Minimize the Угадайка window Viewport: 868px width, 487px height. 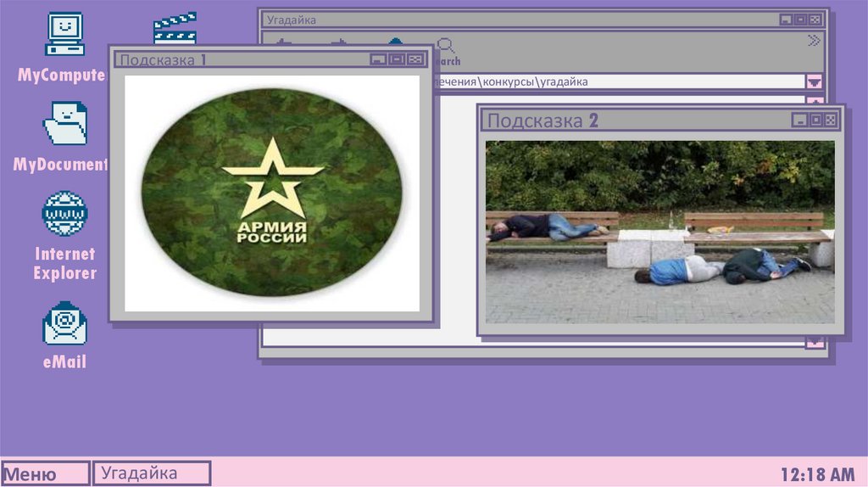tap(786, 20)
